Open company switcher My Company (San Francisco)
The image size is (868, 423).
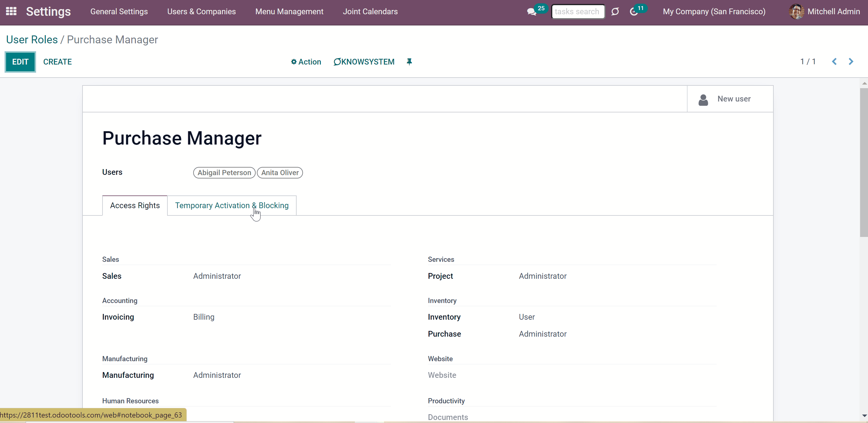(x=714, y=12)
